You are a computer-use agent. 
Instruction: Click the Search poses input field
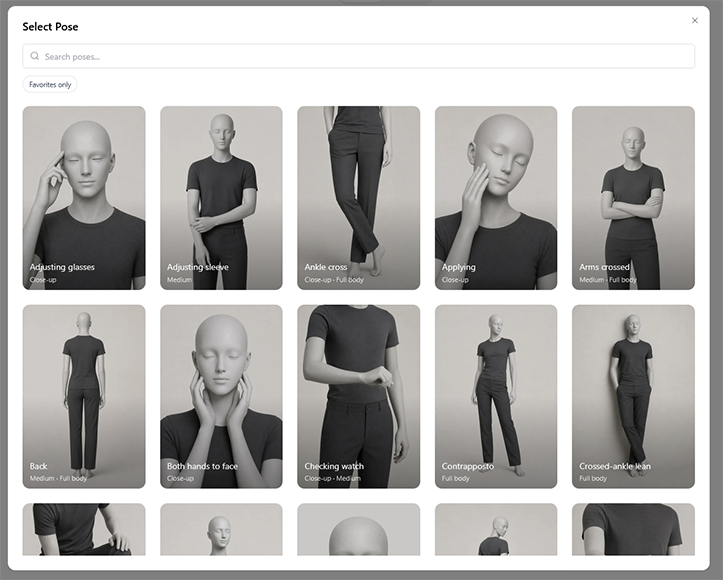(x=358, y=56)
